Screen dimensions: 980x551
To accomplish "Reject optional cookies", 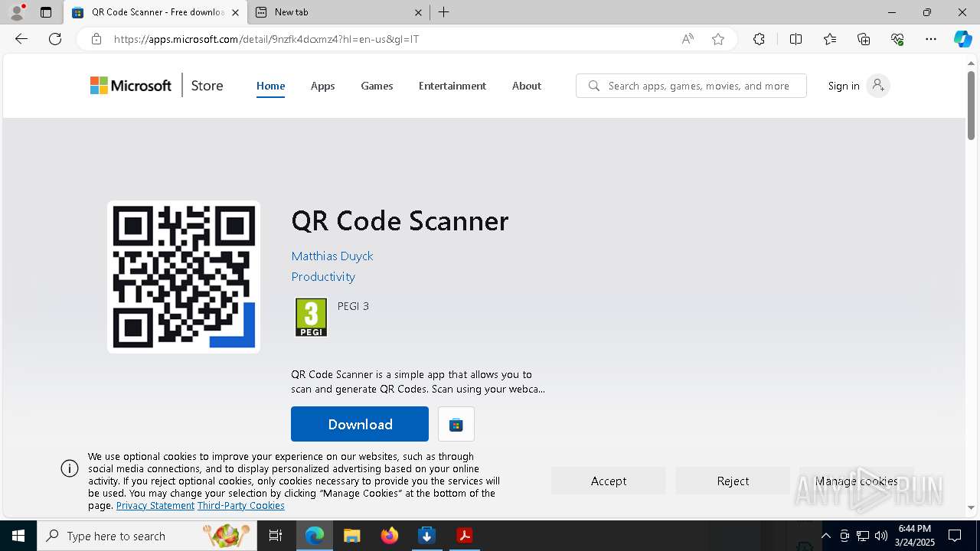I will pos(733,481).
